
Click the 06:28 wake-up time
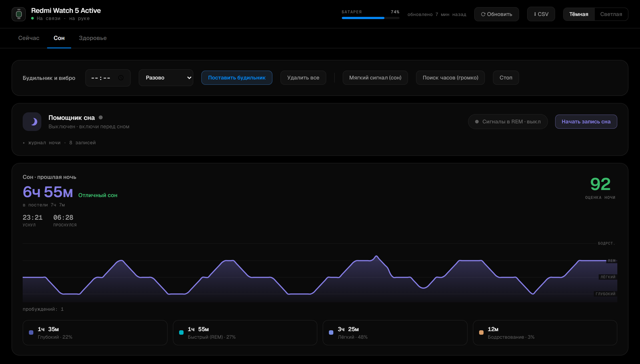point(63,218)
